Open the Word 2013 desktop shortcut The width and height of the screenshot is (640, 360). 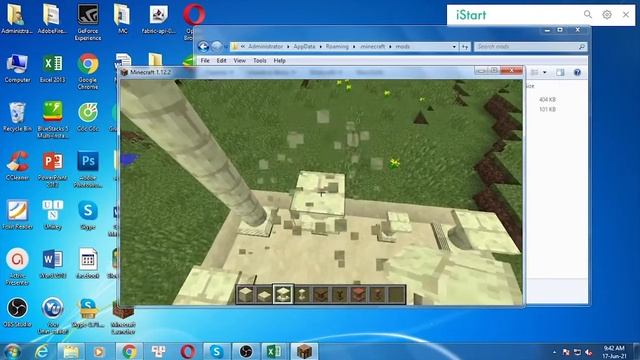(x=53, y=264)
